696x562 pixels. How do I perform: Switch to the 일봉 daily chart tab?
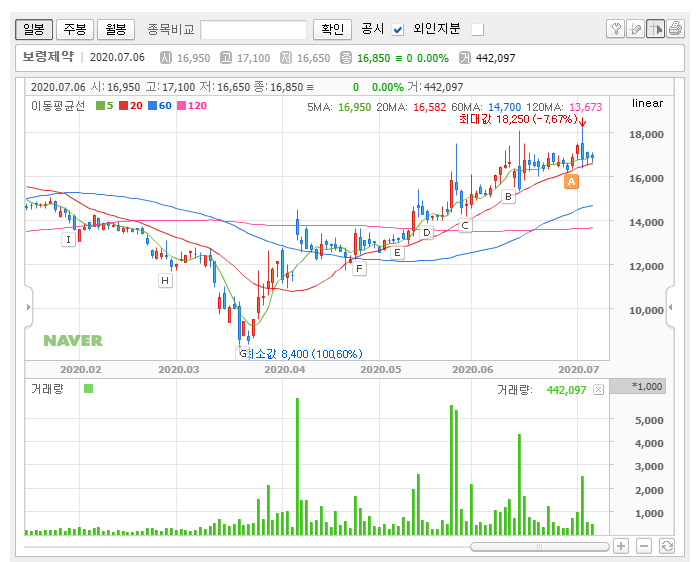click(x=34, y=29)
